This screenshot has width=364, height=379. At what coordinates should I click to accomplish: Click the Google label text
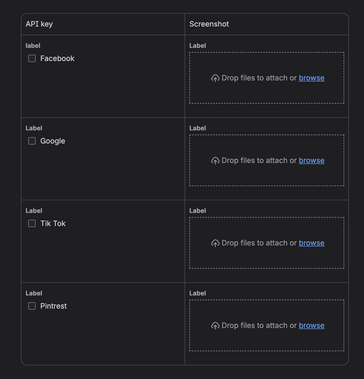tap(53, 141)
